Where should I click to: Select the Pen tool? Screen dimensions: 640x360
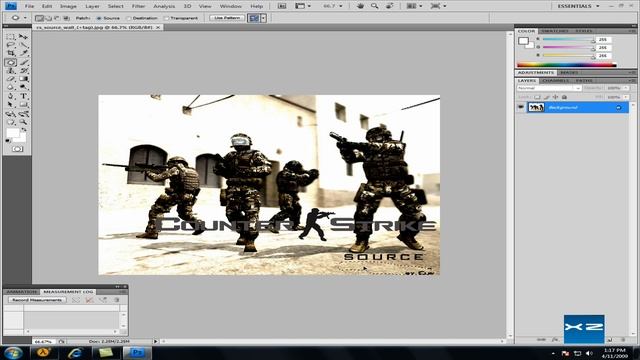coord(11,96)
